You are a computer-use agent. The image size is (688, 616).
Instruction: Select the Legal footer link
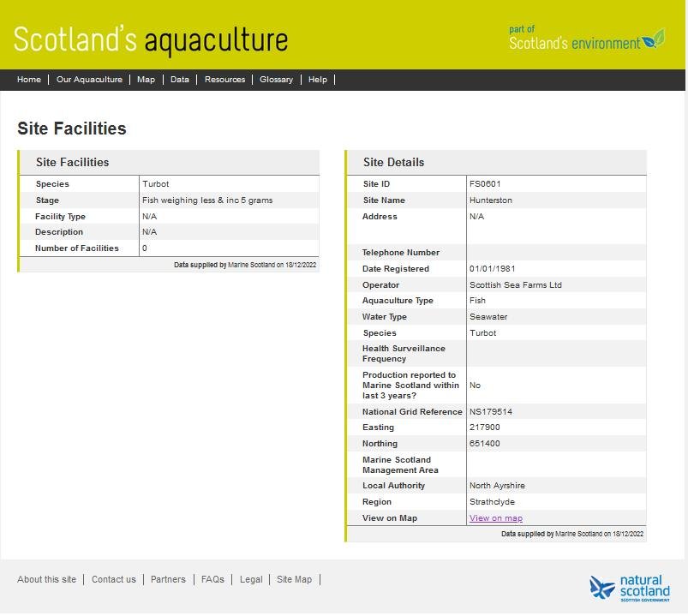click(x=251, y=579)
